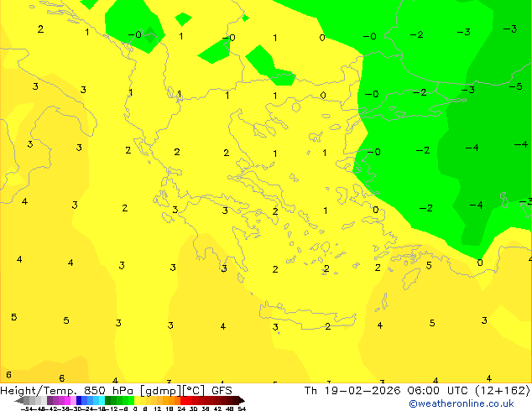This screenshot has height=411, width=532.
Task: Select the '(12+162)' forecast offset
Action: click(503, 391)
